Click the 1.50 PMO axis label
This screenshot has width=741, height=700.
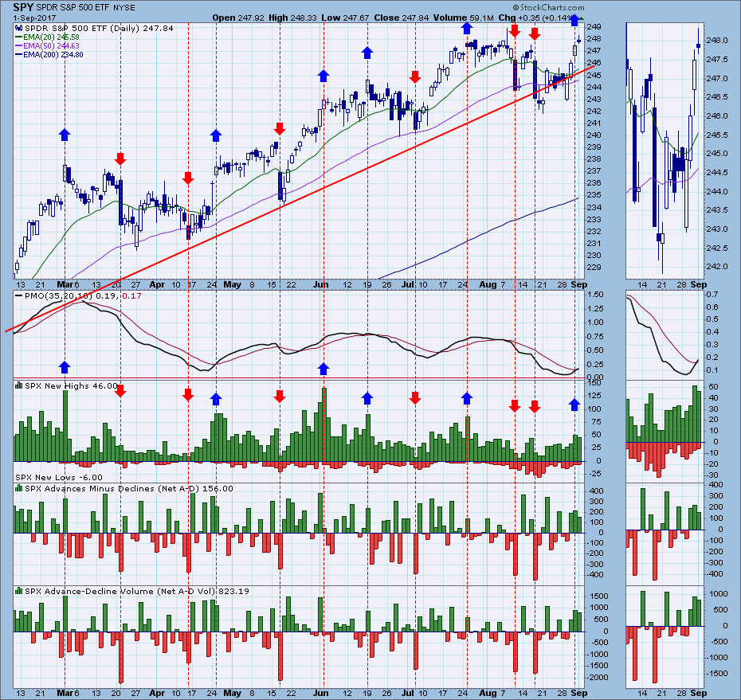click(x=595, y=295)
